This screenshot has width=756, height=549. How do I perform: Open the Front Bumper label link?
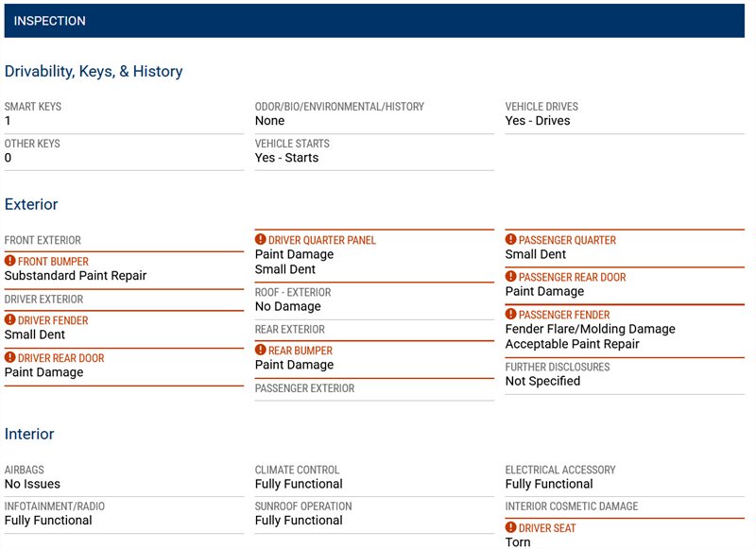pyautogui.click(x=53, y=262)
